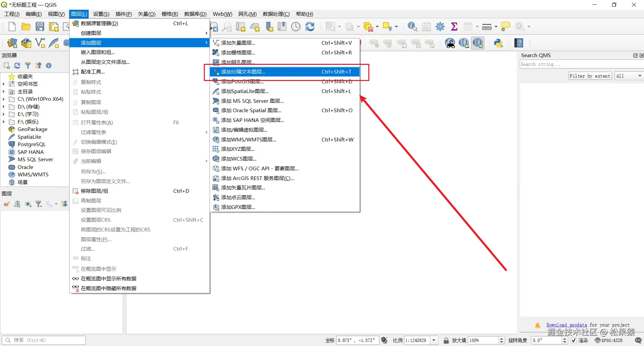Screen dimensions: 644x346
Task: Open the 创建图层 submenu
Action: [139, 33]
